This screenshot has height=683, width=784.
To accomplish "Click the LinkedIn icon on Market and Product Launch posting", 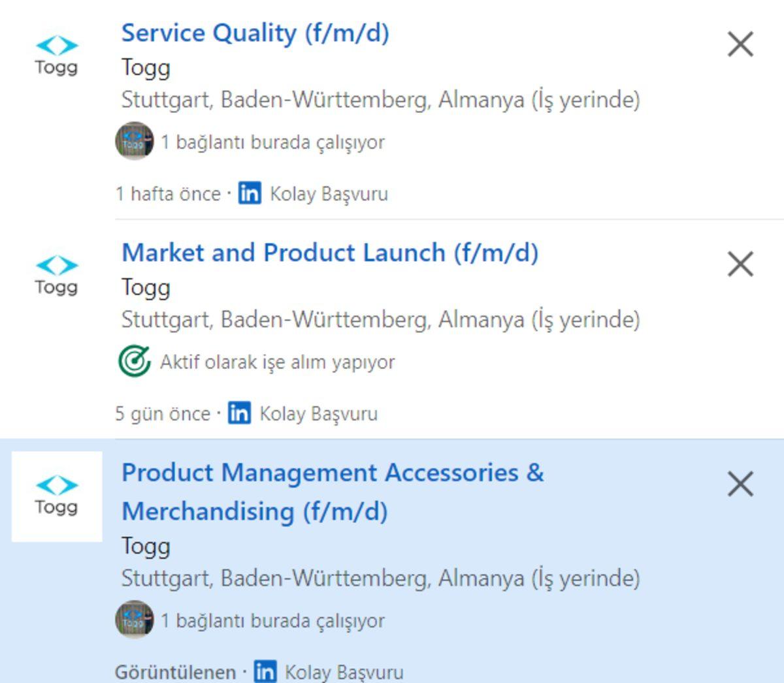I will pos(238,413).
